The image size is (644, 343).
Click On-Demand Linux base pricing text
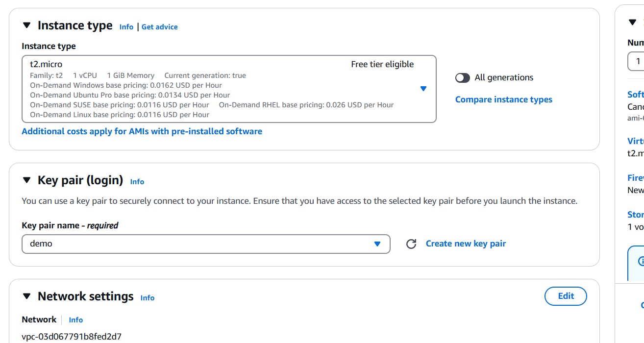coord(120,115)
